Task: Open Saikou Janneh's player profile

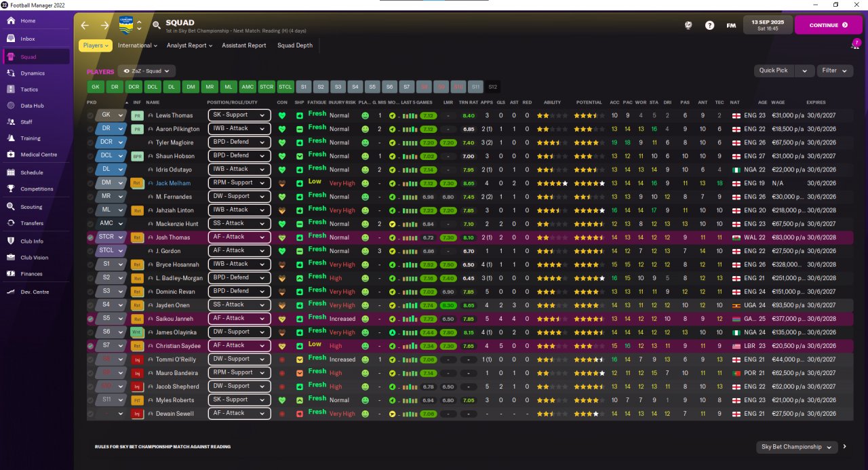Action: (174, 319)
